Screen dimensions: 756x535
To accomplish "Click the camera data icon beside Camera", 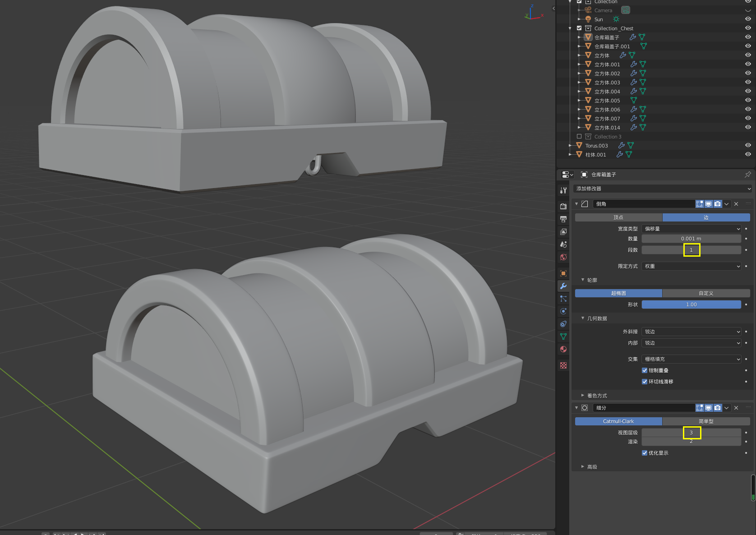I will (x=626, y=10).
